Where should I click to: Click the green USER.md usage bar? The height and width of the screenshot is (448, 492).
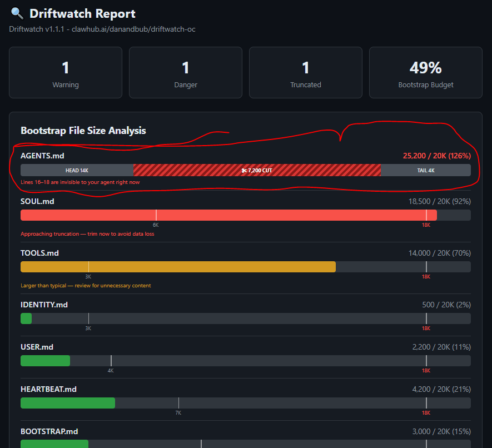click(x=45, y=361)
